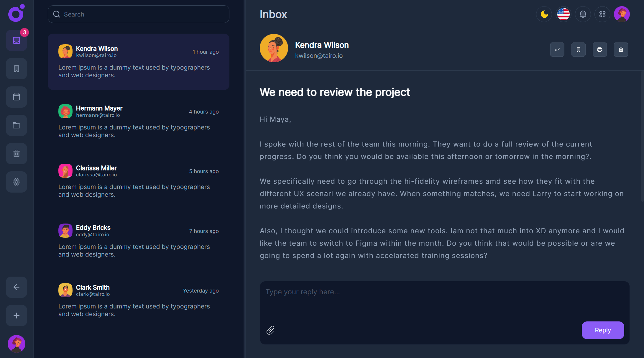Image resolution: width=644 pixels, height=358 pixels.
Task: Open the language selector US flag
Action: pos(563,14)
